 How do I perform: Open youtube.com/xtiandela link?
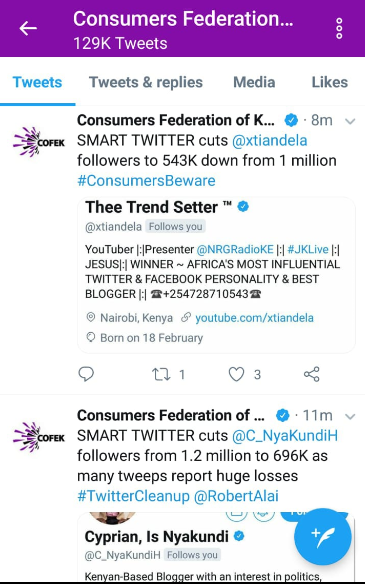[254, 318]
